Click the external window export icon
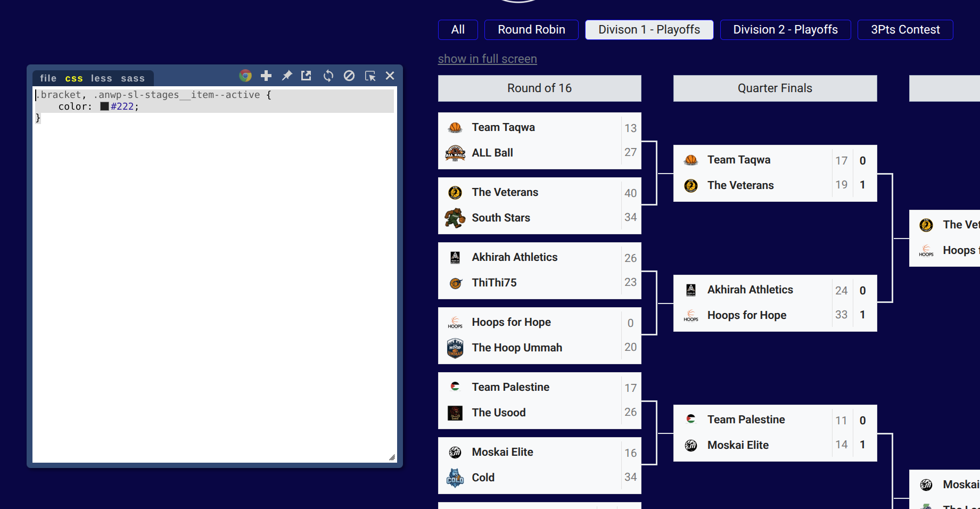The height and width of the screenshot is (509, 980). coord(306,76)
